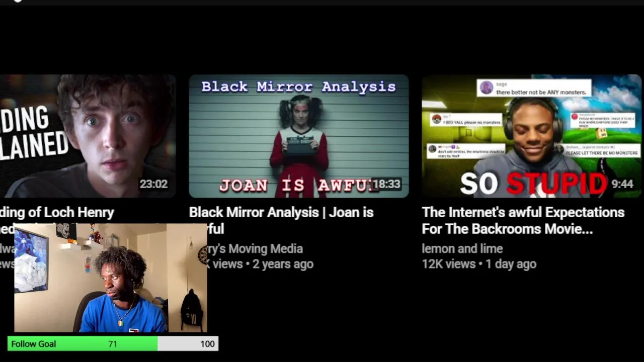Image resolution: width=644 pixels, height=362 pixels.
Task: Click the 9:44 duration badge
Action: [622, 184]
